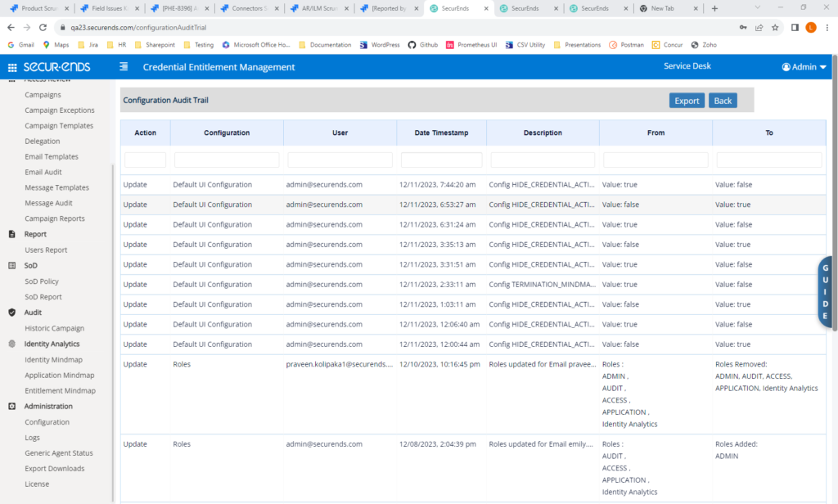Viewport: 838px width, 504px height.
Task: Open the tab search chevron in title bar
Action: click(x=757, y=7)
